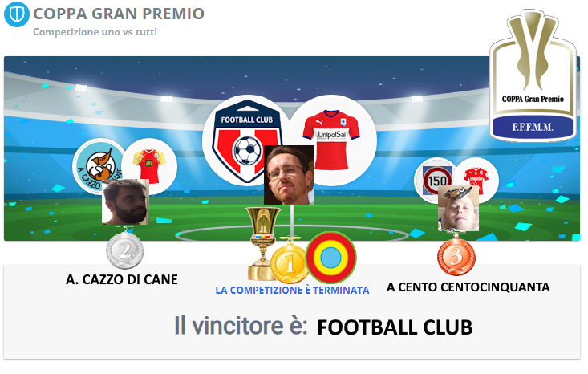The image size is (588, 374).
Task: Select the red UnipolSai jersey icon
Action: click(331, 140)
